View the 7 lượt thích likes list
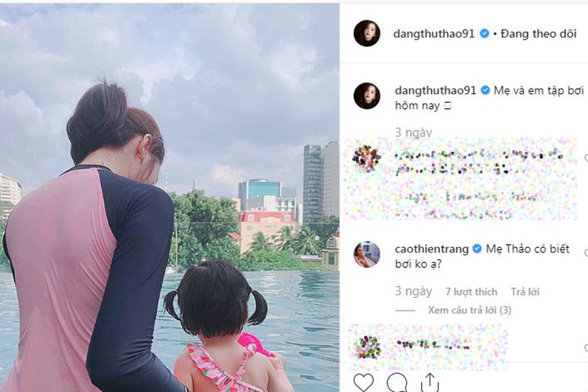 (x=471, y=292)
